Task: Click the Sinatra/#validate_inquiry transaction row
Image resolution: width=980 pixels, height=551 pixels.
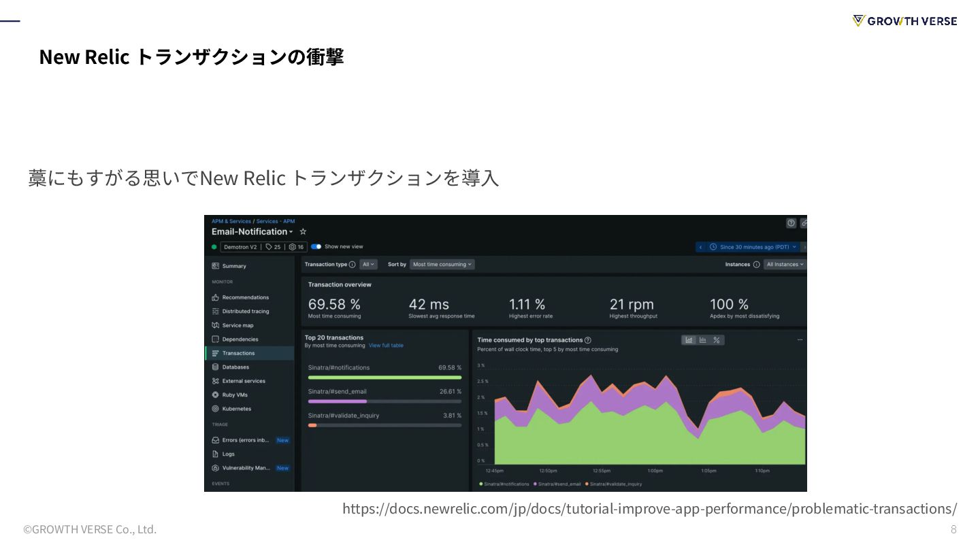Action: pyautogui.click(x=385, y=419)
